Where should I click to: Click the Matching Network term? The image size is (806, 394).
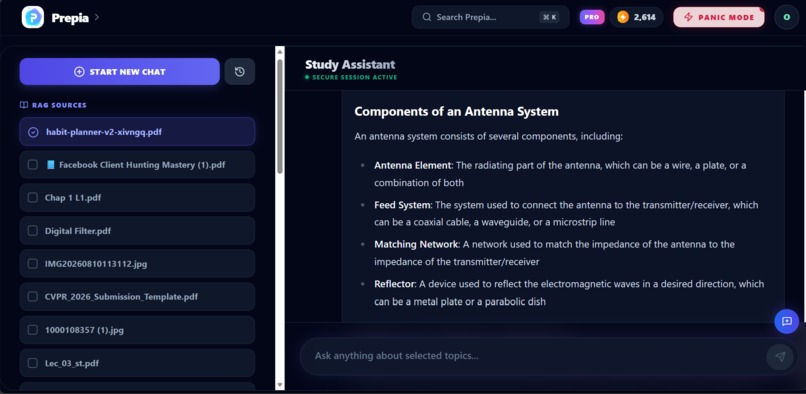(x=416, y=244)
